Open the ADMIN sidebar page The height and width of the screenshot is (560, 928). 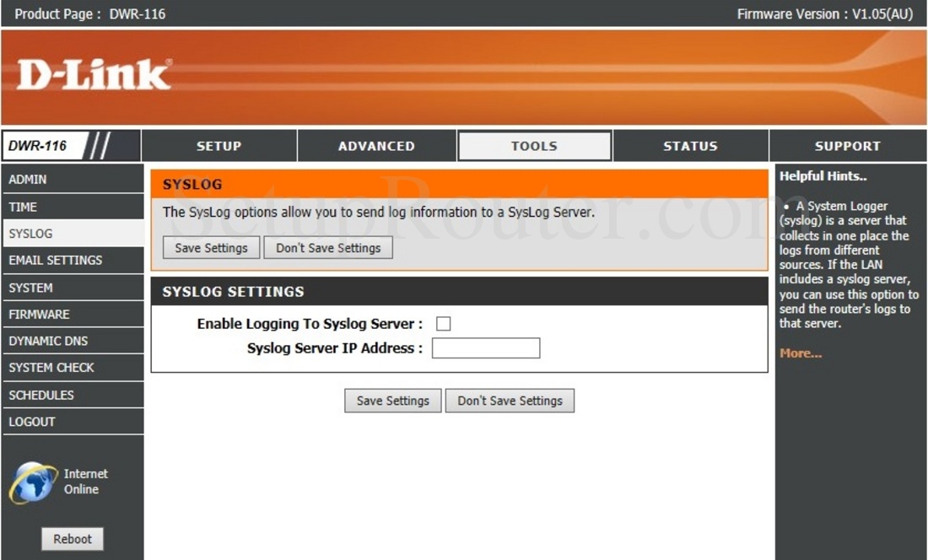pyautogui.click(x=73, y=179)
